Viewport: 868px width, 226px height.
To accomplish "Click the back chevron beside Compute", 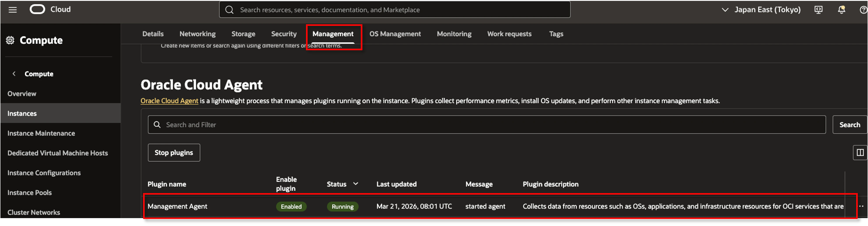I will pos(14,74).
